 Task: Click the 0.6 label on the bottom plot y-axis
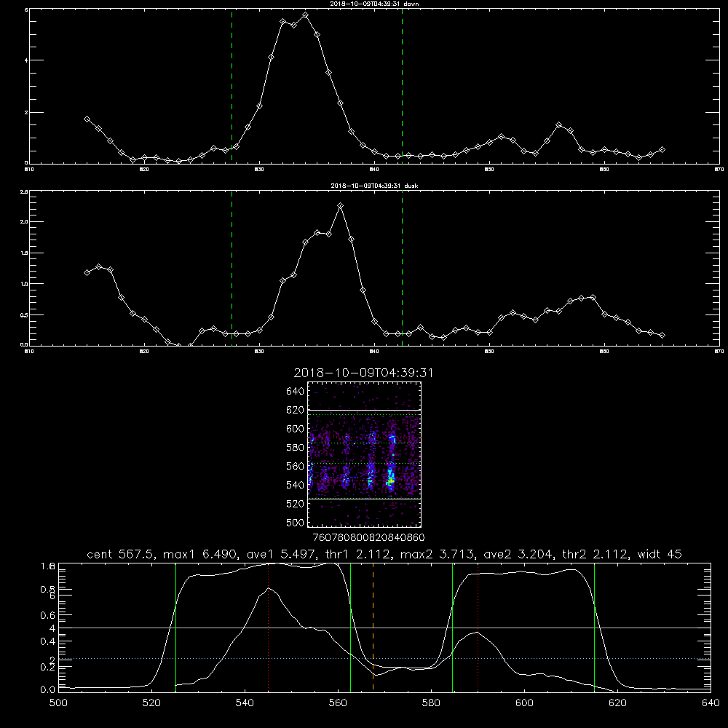click(48, 615)
